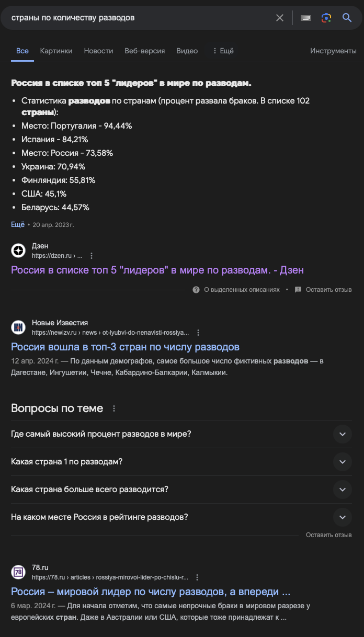This screenshot has height=637, width=364.
Task: Expand question Какая страна 1 по разводам
Action: [181, 462]
